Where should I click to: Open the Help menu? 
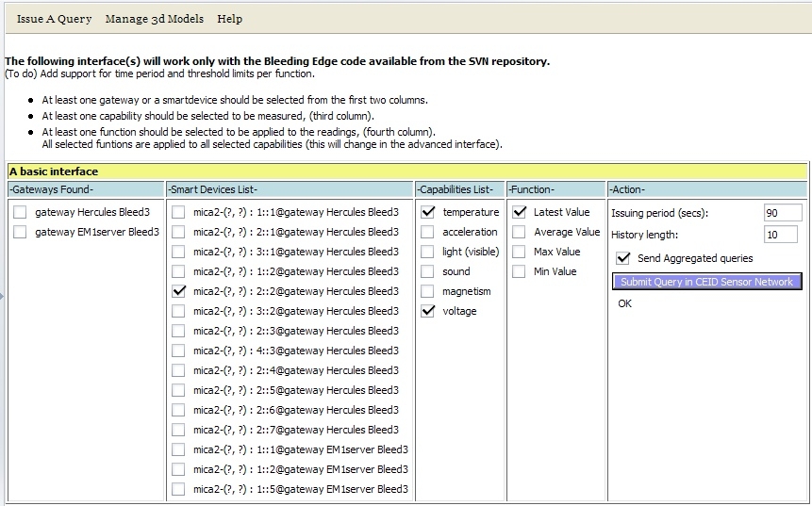click(x=229, y=19)
